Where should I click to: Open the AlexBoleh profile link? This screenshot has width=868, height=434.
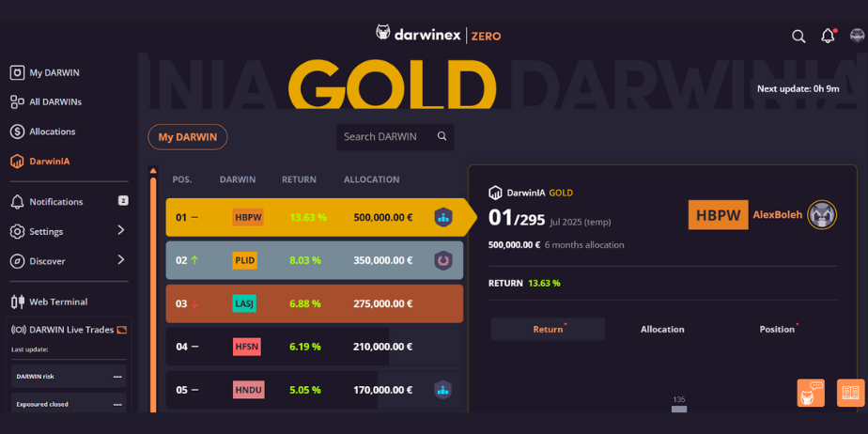pyautogui.click(x=777, y=215)
